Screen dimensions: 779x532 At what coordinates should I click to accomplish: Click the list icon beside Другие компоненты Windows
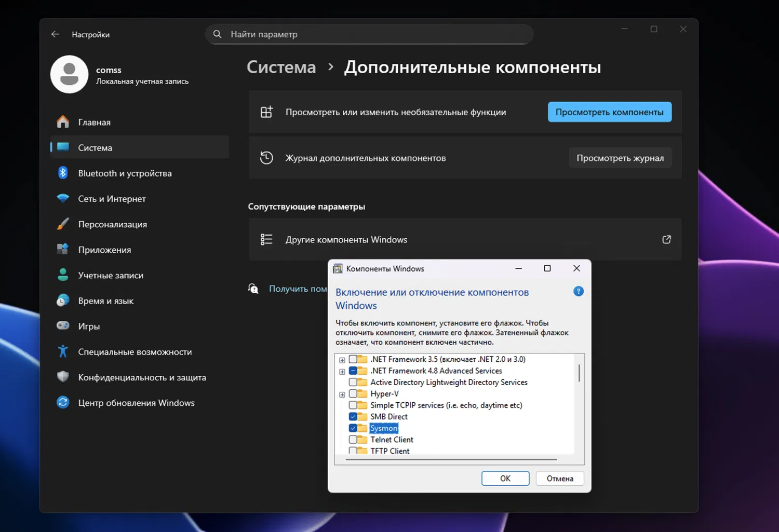click(x=266, y=239)
